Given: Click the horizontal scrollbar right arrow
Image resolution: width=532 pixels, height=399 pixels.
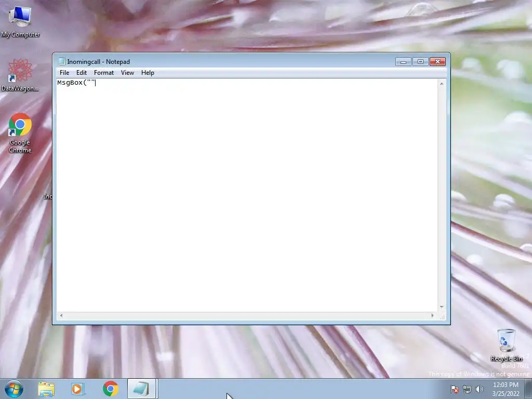Looking at the screenshot, I should click(432, 315).
